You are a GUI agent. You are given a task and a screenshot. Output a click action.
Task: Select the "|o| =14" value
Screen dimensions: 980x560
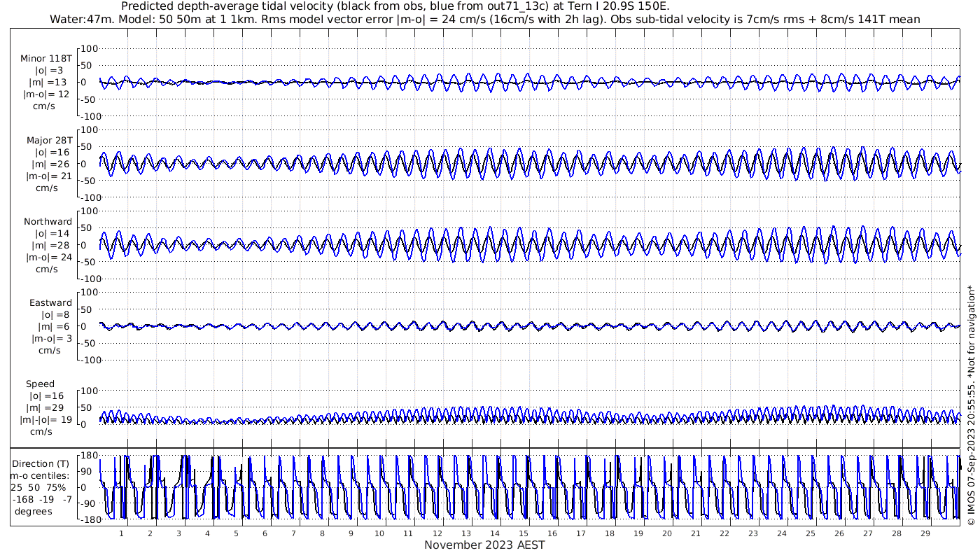point(52,234)
